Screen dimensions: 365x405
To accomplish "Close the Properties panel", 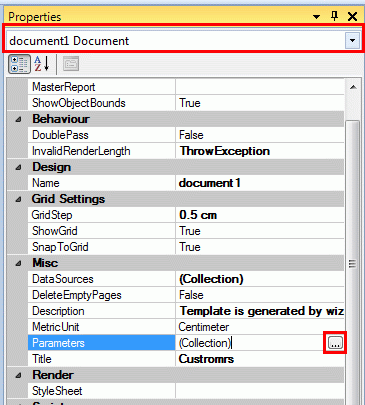I will pos(352,16).
